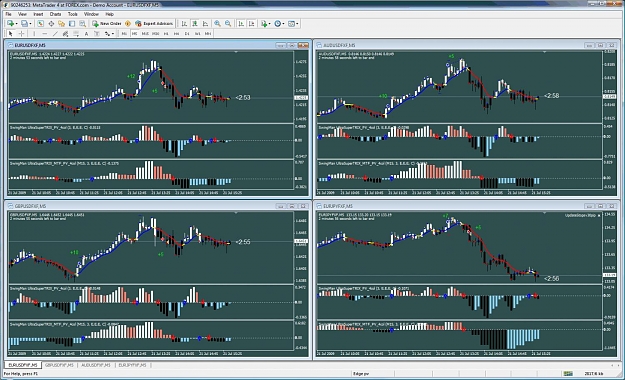Open the Profiles toolbar icon

tap(24, 24)
